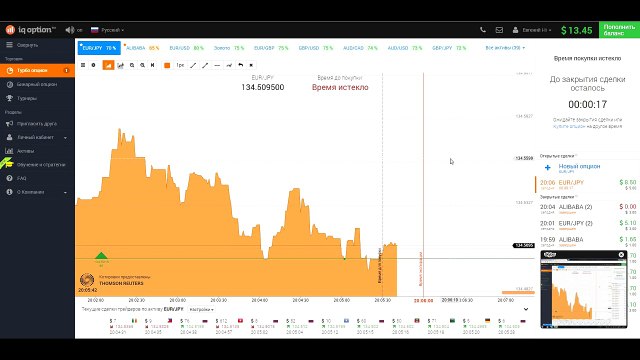Click the Новый опцион link

[579, 167]
